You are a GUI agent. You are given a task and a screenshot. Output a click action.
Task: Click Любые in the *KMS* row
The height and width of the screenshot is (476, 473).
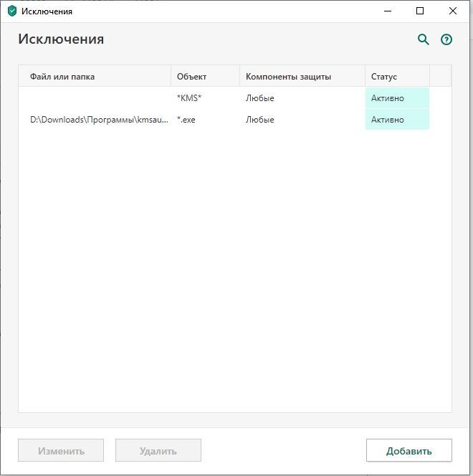[x=259, y=98]
